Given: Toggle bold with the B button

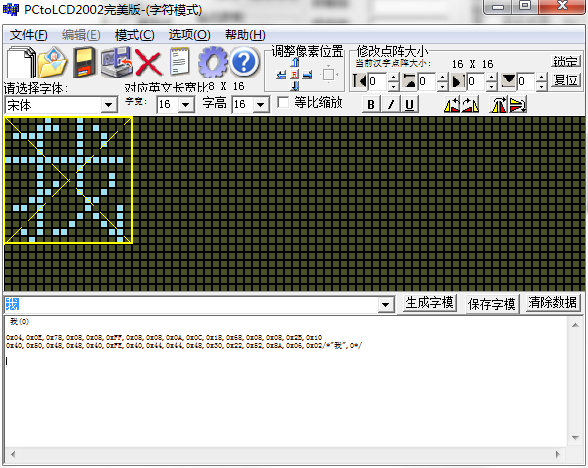Looking at the screenshot, I should [x=371, y=104].
